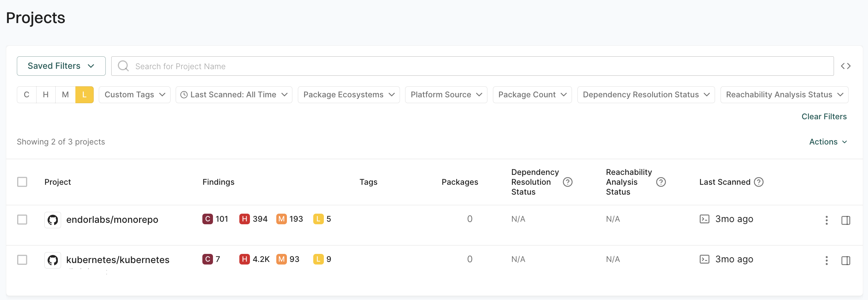Open kebab menu for endorlabs/monorepo row
Screen dimensions: 868x300
[826, 220]
